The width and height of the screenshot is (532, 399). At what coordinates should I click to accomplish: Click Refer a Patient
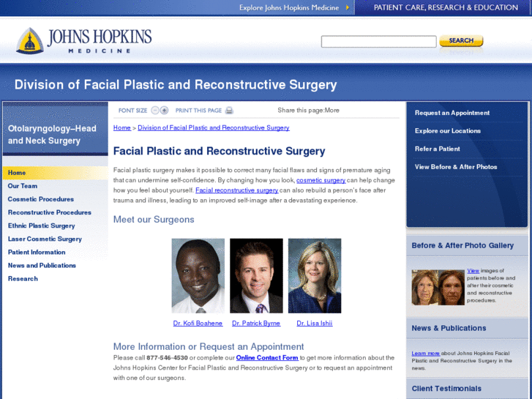tap(438, 149)
